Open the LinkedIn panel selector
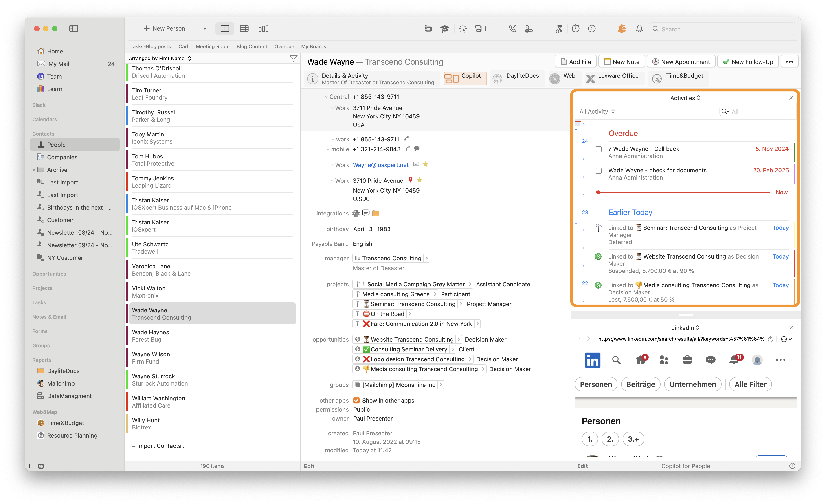The height and width of the screenshot is (504, 826). pos(685,328)
